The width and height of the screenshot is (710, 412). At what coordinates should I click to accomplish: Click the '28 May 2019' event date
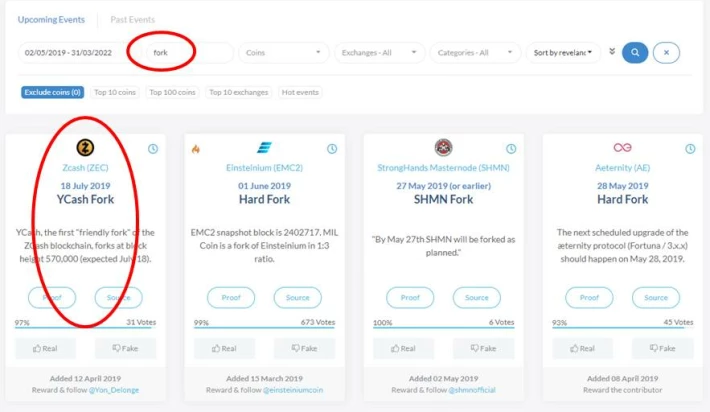coord(623,186)
